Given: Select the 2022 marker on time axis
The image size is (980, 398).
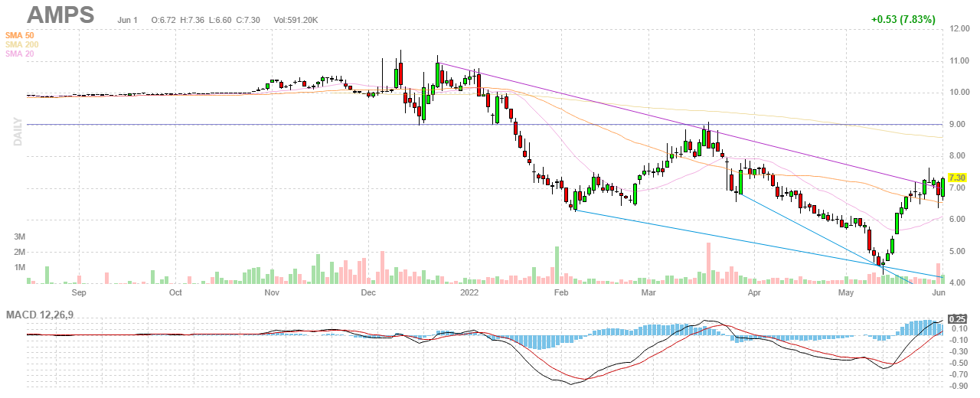Looking at the screenshot, I should (469, 292).
